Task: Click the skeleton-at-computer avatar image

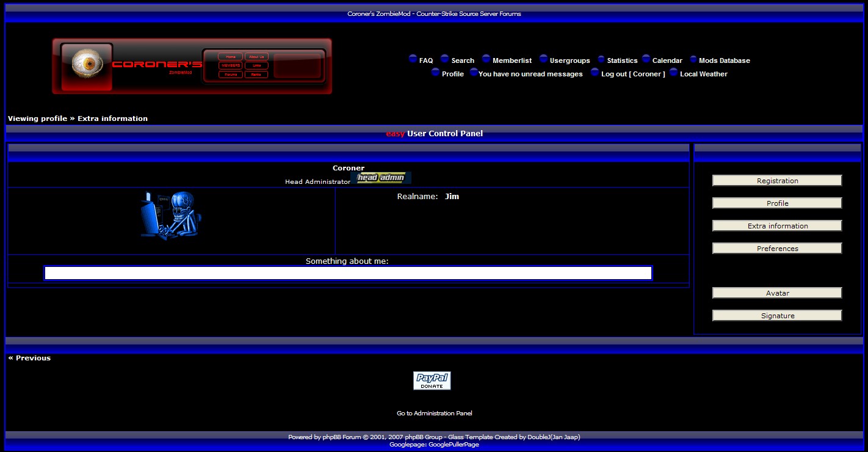Action: click(x=172, y=216)
